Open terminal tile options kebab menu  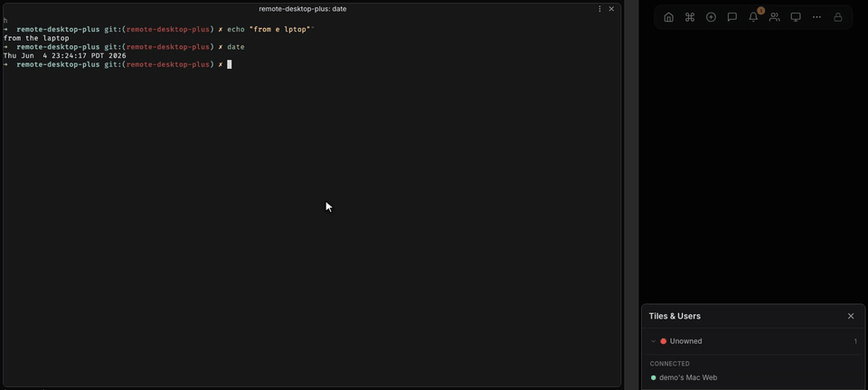[x=599, y=9]
